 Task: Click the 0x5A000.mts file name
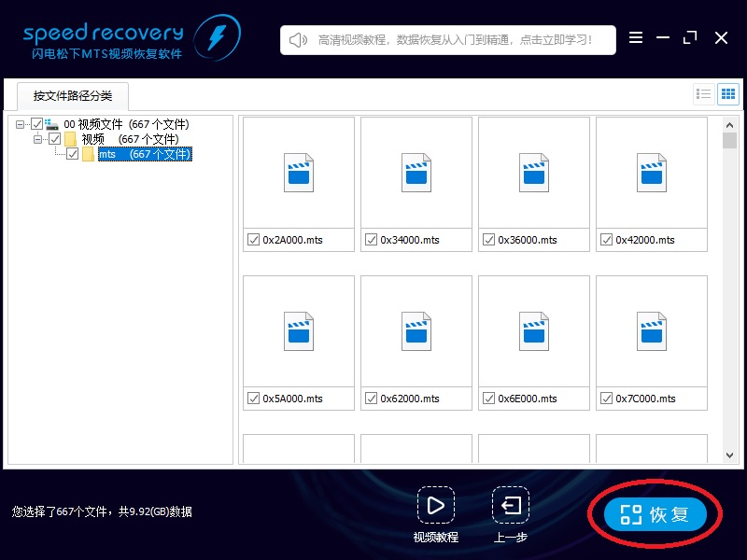coord(292,399)
